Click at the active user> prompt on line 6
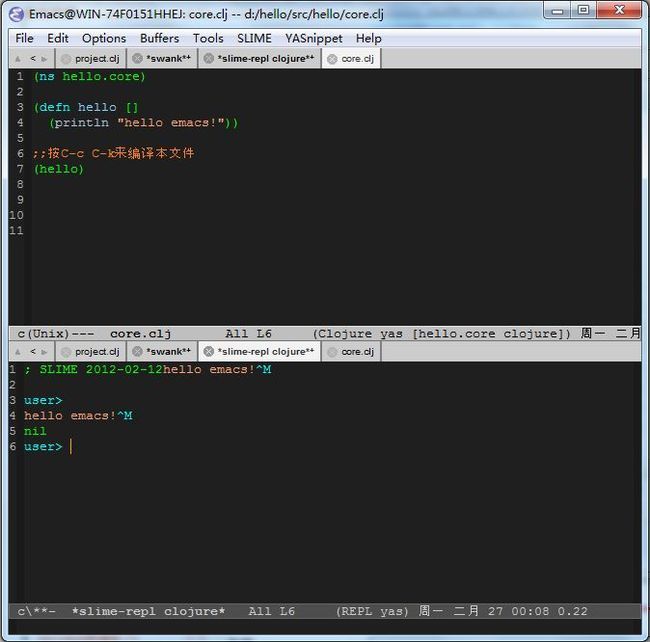Viewport: 650px width, 642px height. pyautogui.click(x=43, y=447)
